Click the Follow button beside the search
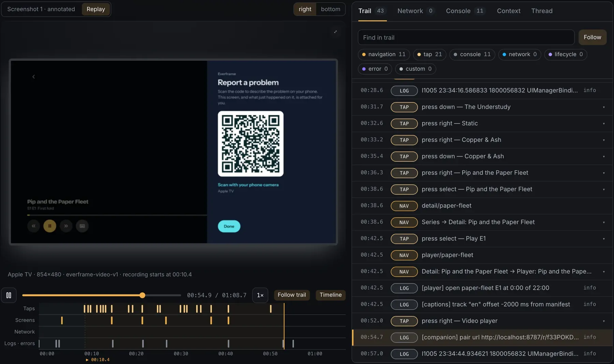The width and height of the screenshot is (614, 364). pyautogui.click(x=592, y=37)
